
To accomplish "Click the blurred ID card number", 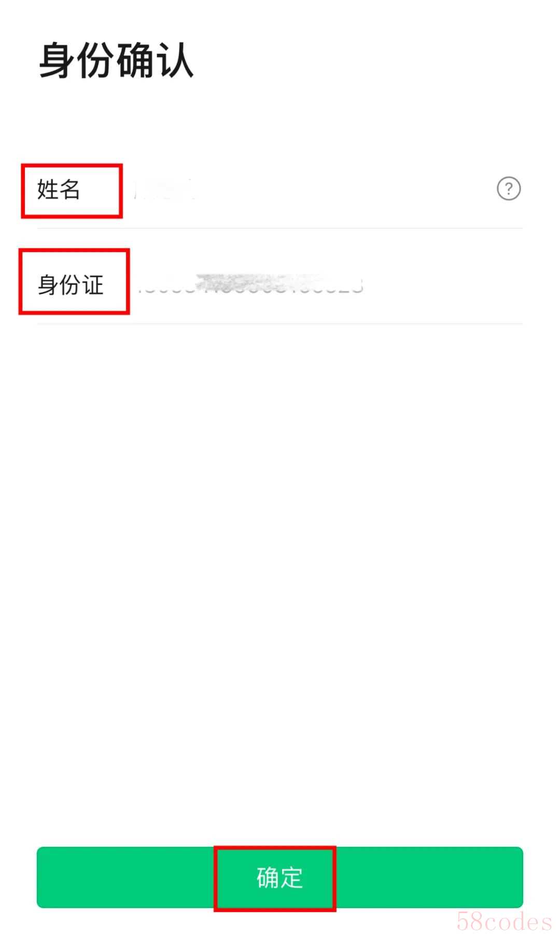I will pos(251,284).
